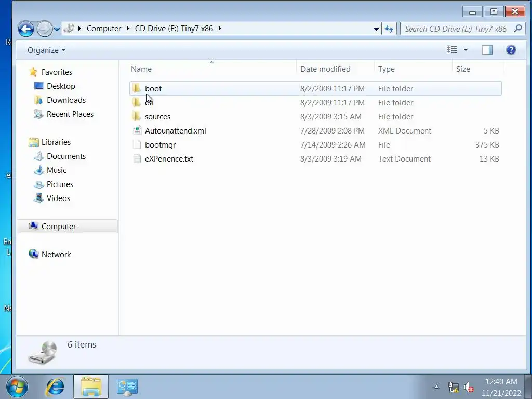The width and height of the screenshot is (532, 399).
Task: Open the More view options dropdown arrow
Action: (x=465, y=50)
